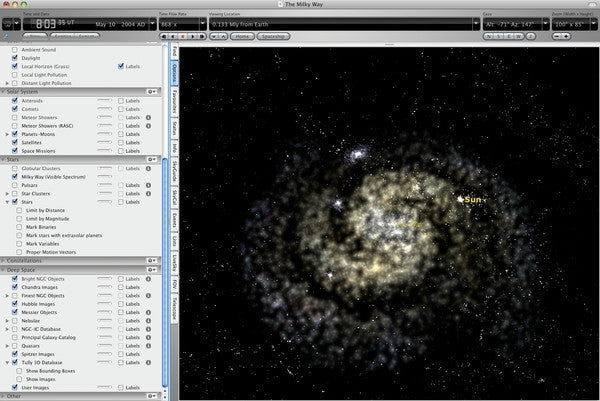This screenshot has height=401, width=600.
Task: Click the Sun label in sky view
Action: (473, 199)
